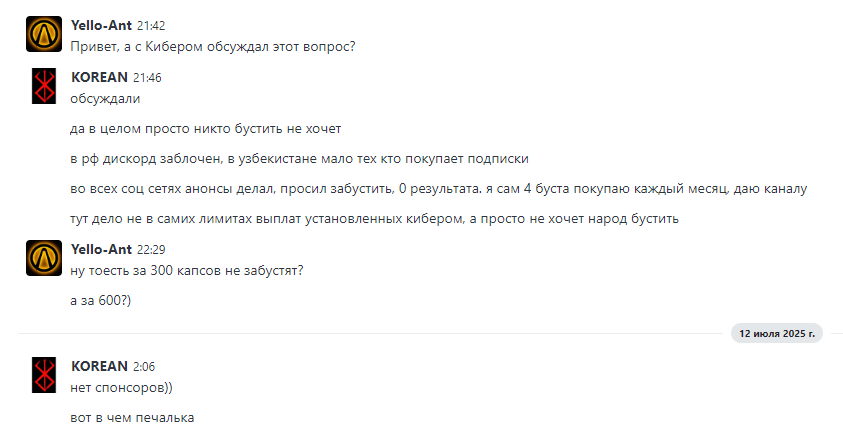Click the message about 'в рф дискорд заблочен'

coord(299,159)
